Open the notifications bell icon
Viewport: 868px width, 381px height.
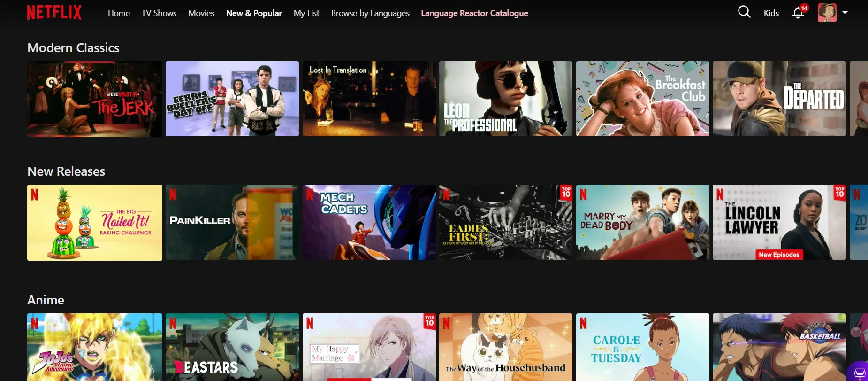click(798, 13)
